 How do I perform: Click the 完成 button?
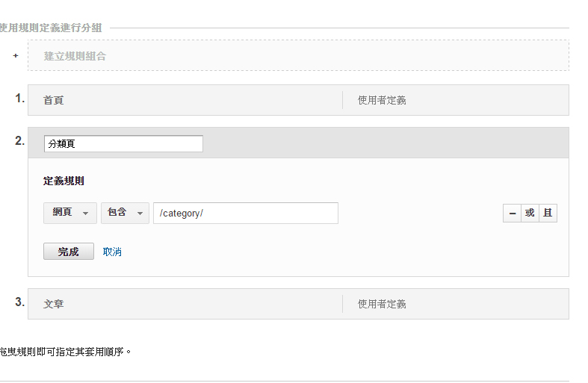pos(69,251)
